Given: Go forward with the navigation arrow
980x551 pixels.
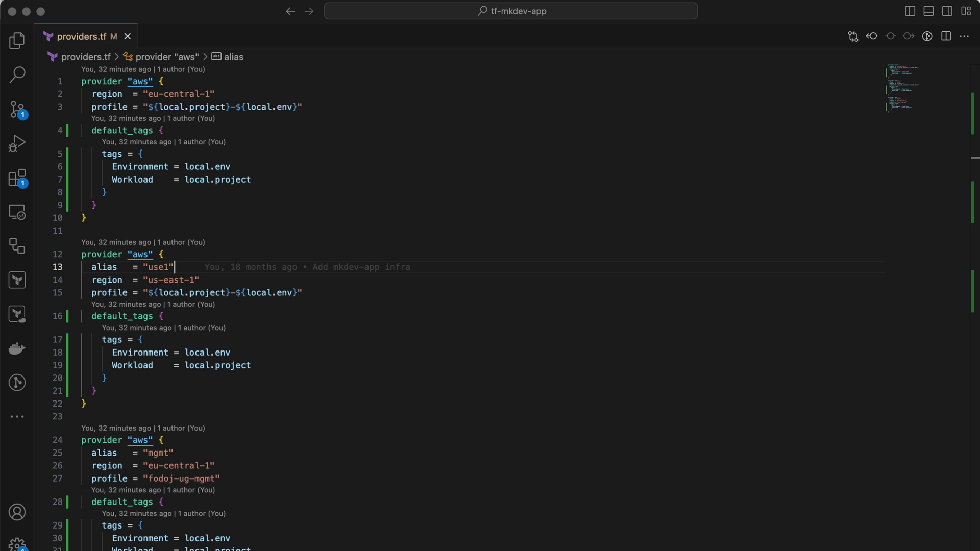Looking at the screenshot, I should click(x=309, y=11).
